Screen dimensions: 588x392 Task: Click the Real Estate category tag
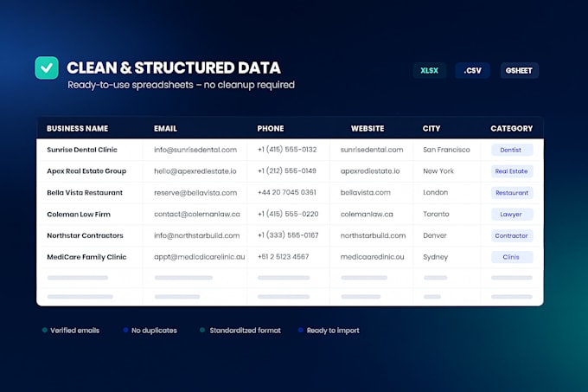click(512, 171)
